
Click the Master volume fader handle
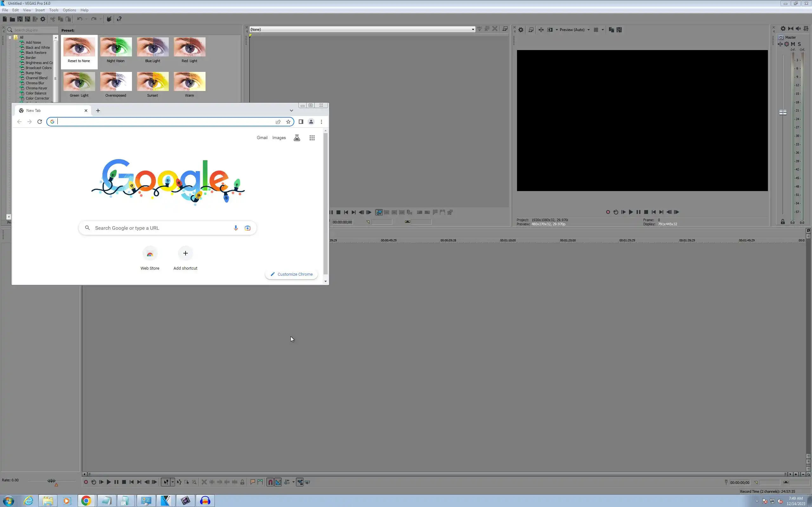point(783,112)
